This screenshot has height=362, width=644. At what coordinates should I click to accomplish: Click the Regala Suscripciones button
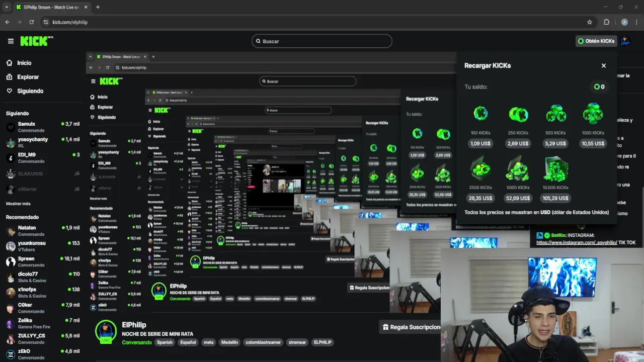click(411, 327)
